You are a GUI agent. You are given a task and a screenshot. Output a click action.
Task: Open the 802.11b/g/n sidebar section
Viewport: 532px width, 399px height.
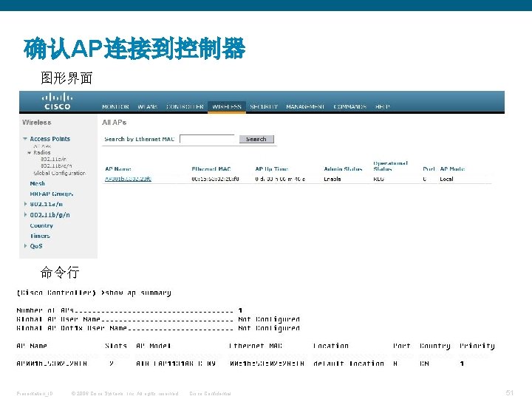(50, 215)
